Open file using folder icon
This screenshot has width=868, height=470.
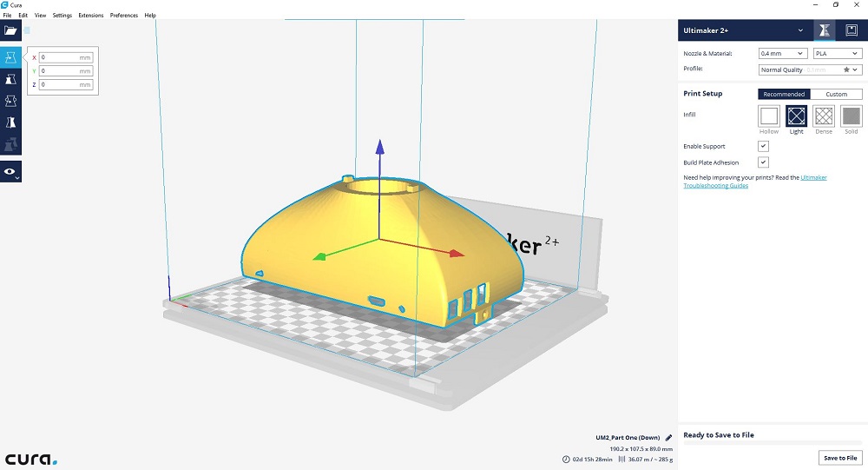pos(10,30)
